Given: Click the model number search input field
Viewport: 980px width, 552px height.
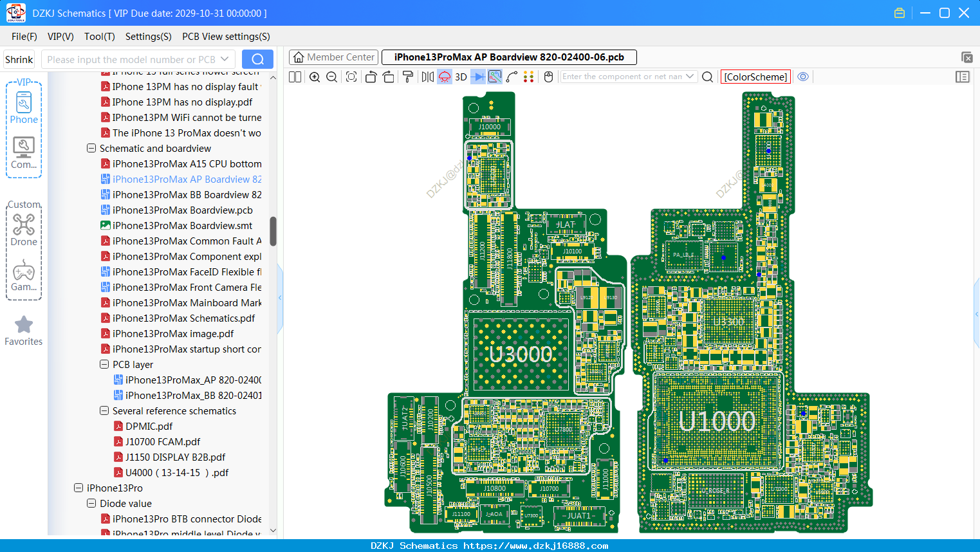Looking at the screenshot, I should (x=138, y=59).
